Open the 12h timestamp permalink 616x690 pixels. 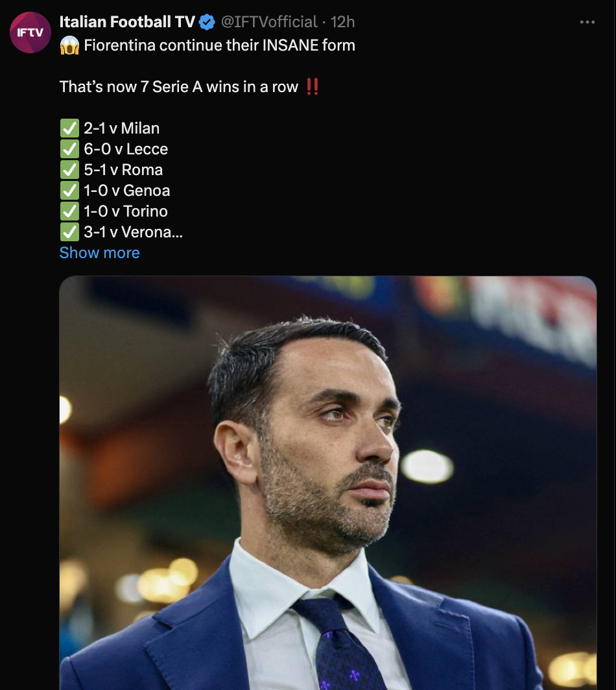click(x=342, y=22)
